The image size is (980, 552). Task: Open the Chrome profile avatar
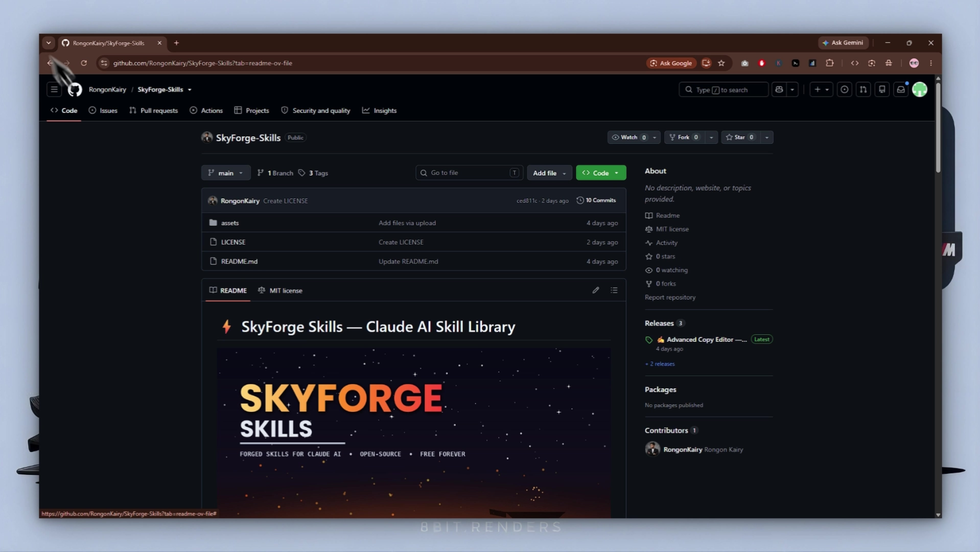point(914,63)
